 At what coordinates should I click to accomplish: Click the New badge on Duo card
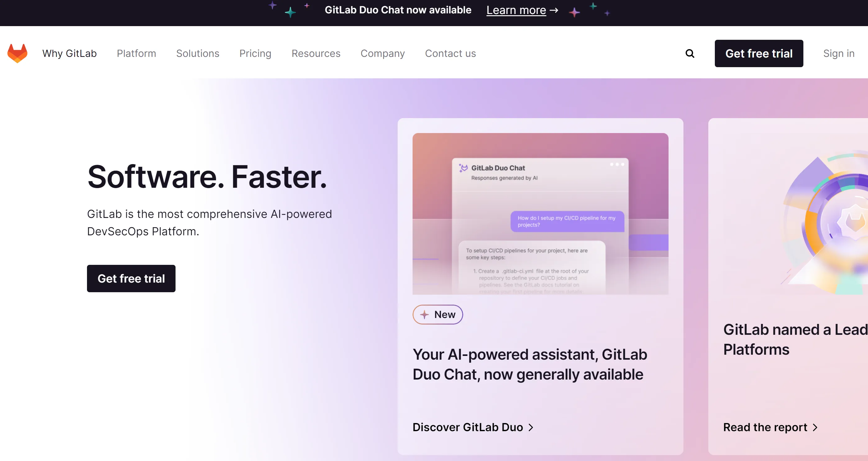438,315
